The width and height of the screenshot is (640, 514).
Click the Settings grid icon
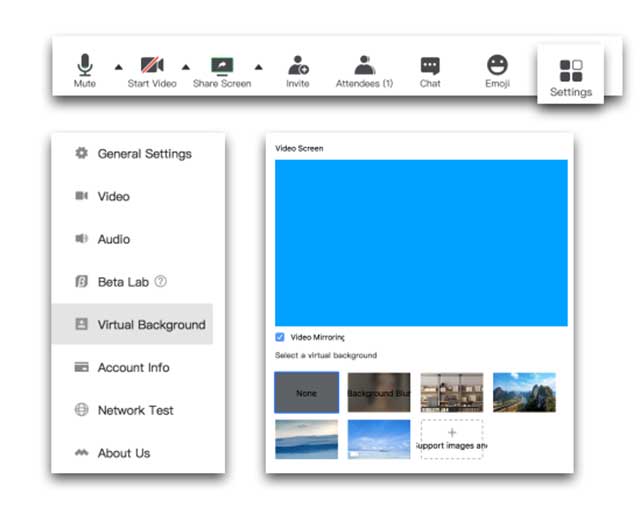pos(570,71)
